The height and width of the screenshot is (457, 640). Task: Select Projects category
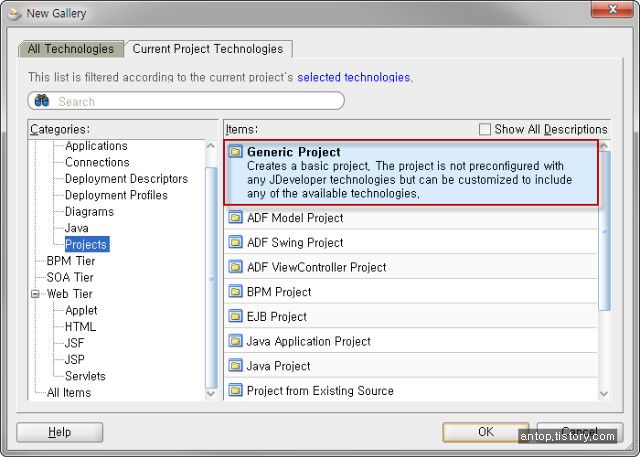point(87,244)
